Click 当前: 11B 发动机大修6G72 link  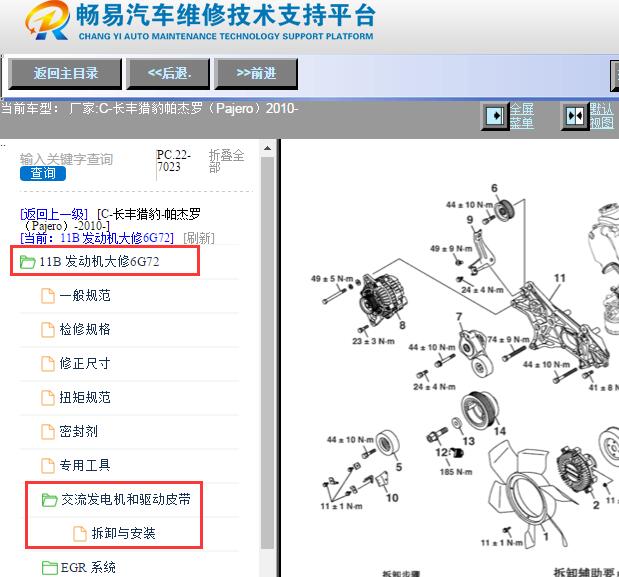[97, 238]
